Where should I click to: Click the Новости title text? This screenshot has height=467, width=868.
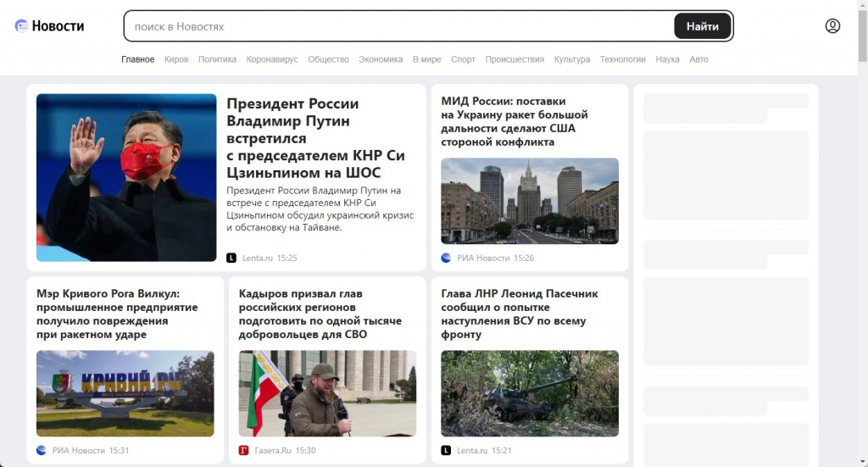click(58, 26)
